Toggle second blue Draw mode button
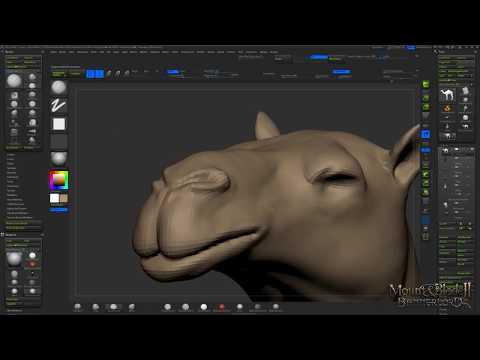This screenshot has width=480, height=360. click(99, 74)
